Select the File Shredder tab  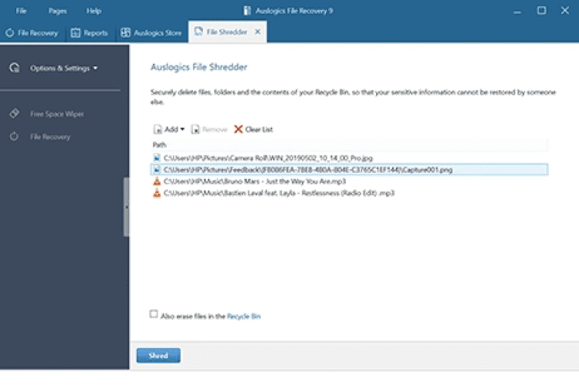(x=227, y=32)
